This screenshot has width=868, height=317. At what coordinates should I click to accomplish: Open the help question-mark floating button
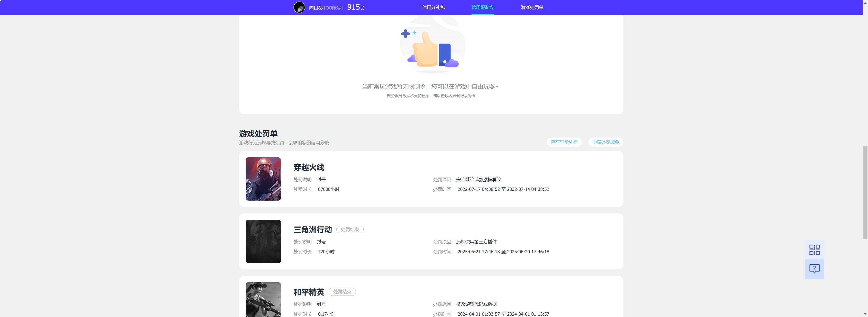click(x=814, y=269)
